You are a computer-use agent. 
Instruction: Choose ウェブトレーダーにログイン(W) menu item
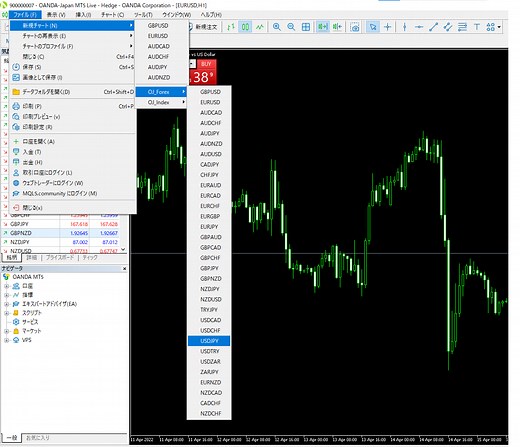pos(72,183)
